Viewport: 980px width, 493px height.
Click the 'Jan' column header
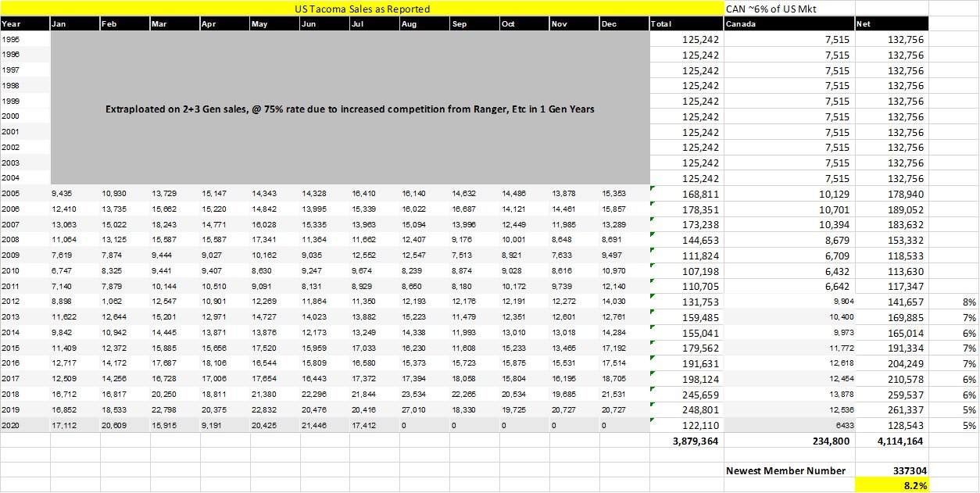pos(74,24)
